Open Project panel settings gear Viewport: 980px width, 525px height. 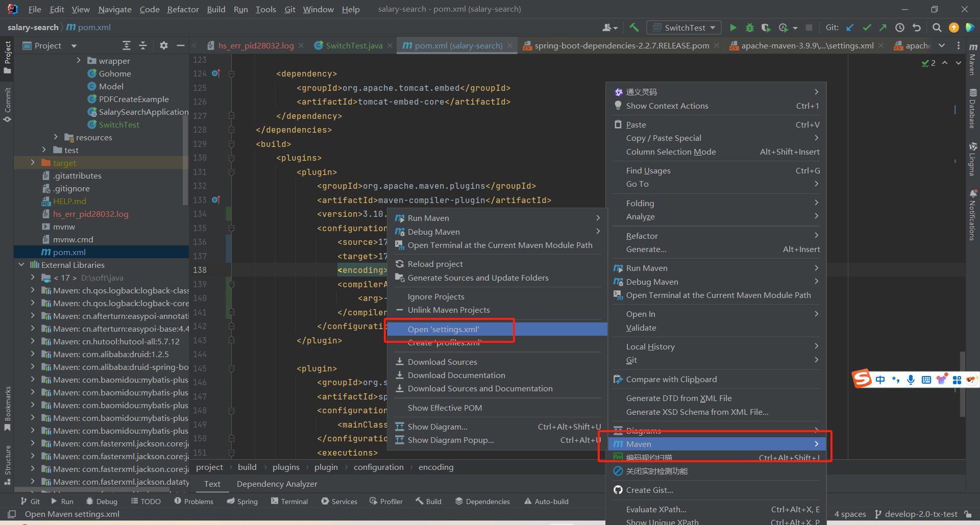click(163, 45)
